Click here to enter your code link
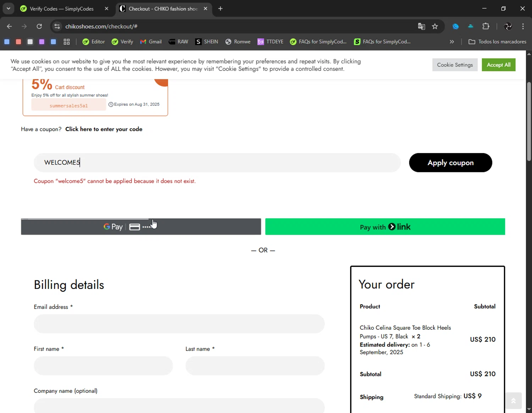Image resolution: width=532 pixels, height=413 pixels. [104, 129]
